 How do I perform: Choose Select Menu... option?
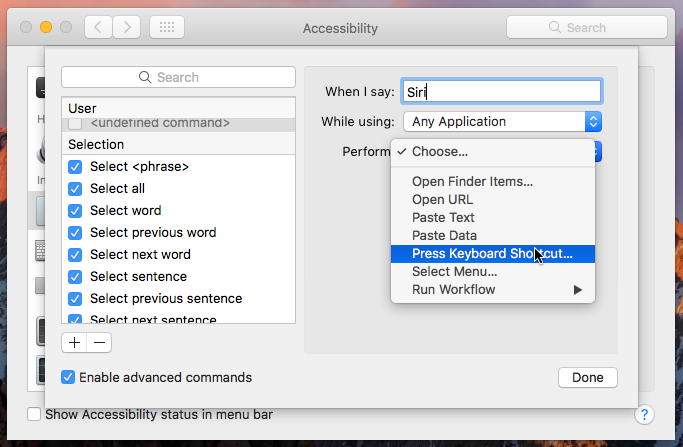coord(493,272)
